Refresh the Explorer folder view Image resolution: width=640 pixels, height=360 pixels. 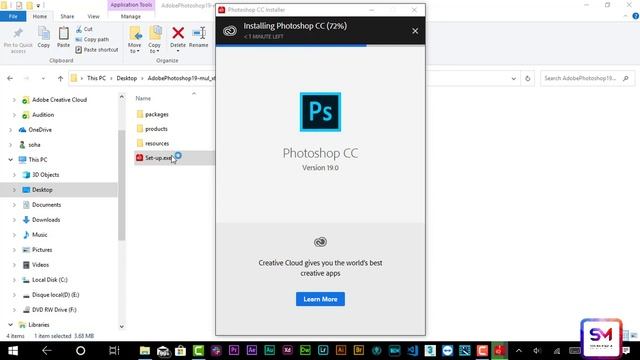(x=527, y=78)
